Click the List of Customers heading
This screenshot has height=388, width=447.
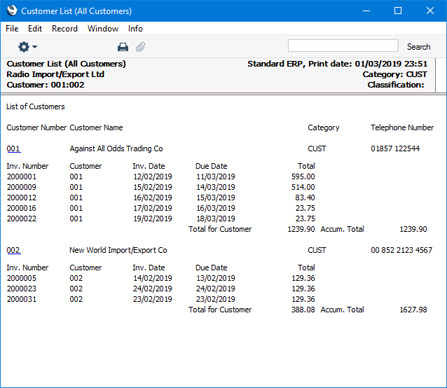click(36, 107)
